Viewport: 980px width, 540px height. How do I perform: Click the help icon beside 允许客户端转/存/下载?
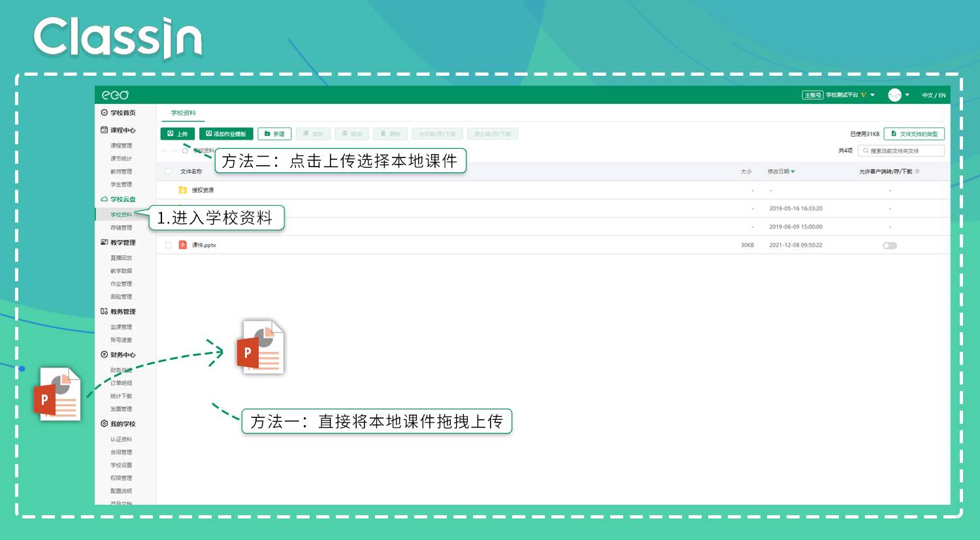917,172
